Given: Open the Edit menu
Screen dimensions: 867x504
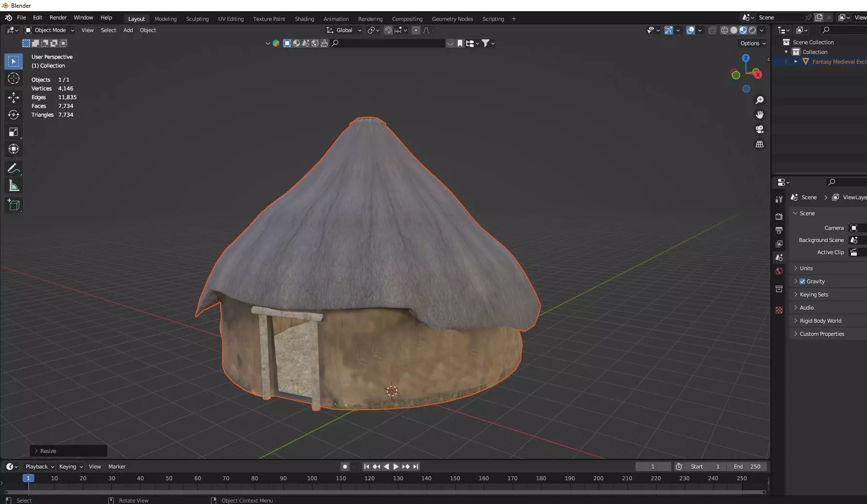Looking at the screenshot, I should [37, 17].
